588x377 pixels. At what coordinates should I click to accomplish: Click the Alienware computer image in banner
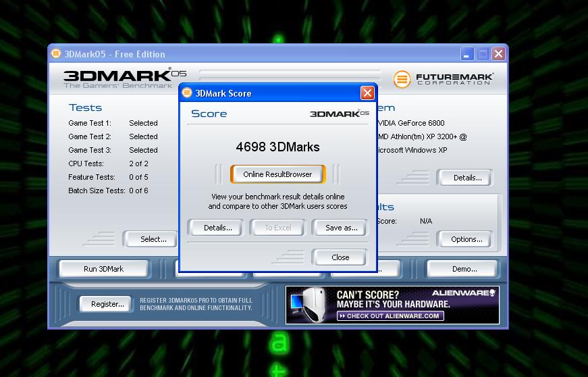[309, 305]
